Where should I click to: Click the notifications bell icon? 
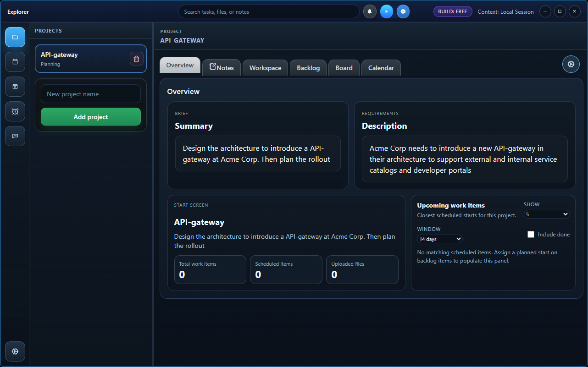(370, 11)
